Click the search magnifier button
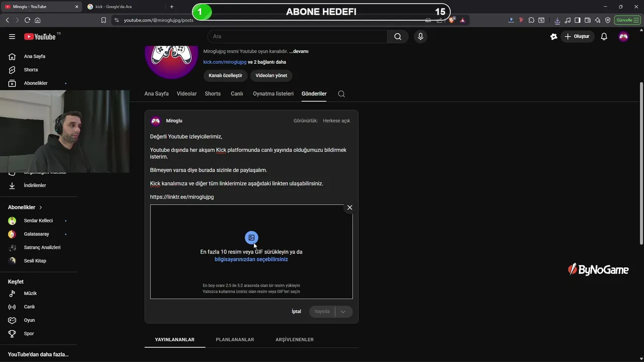The image size is (644, 362). tap(398, 36)
